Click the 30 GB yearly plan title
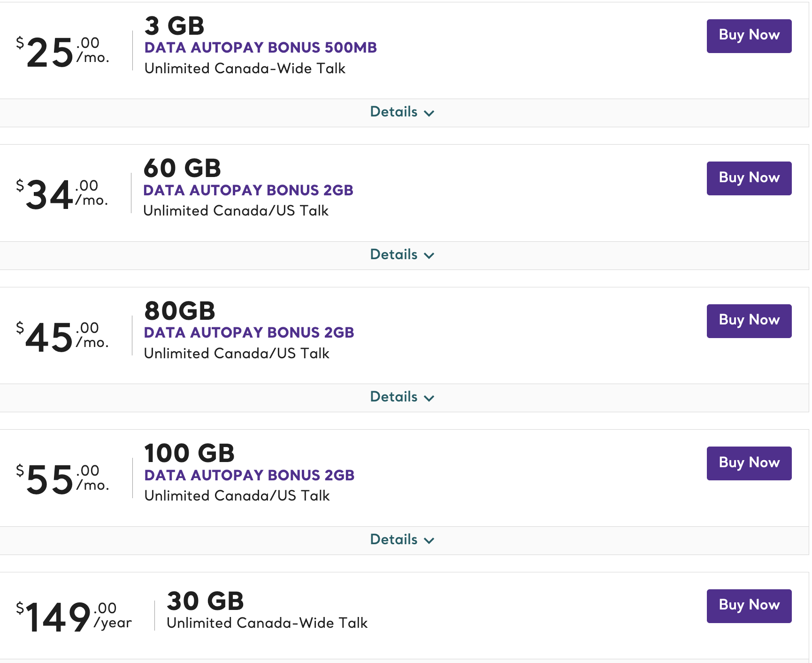Image resolution: width=812 pixels, height=663 pixels. 205,600
